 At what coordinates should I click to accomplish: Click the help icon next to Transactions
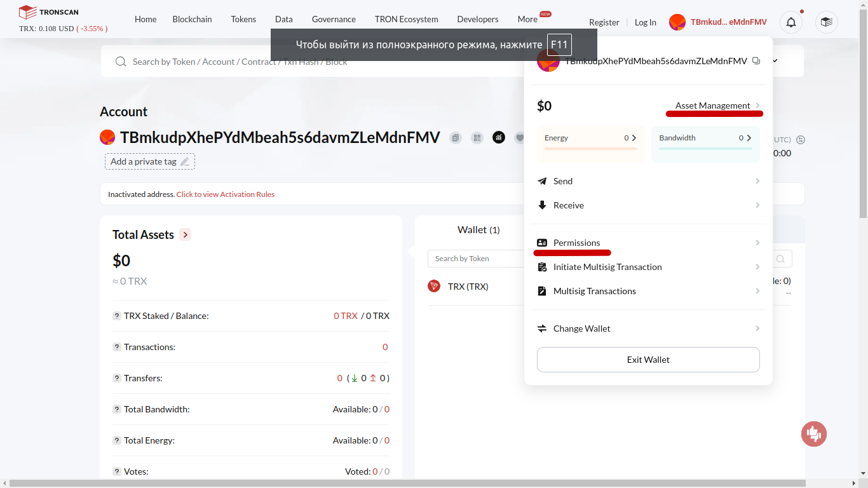tap(117, 347)
